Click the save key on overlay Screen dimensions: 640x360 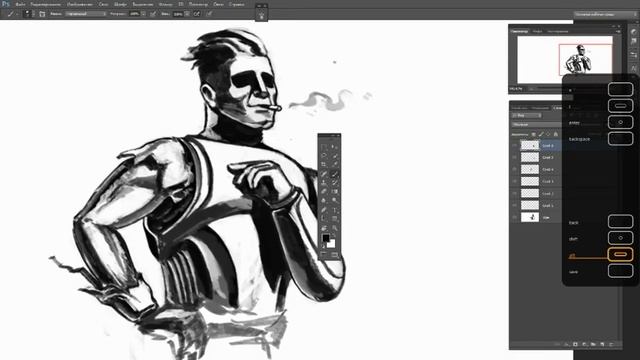pos(620,271)
